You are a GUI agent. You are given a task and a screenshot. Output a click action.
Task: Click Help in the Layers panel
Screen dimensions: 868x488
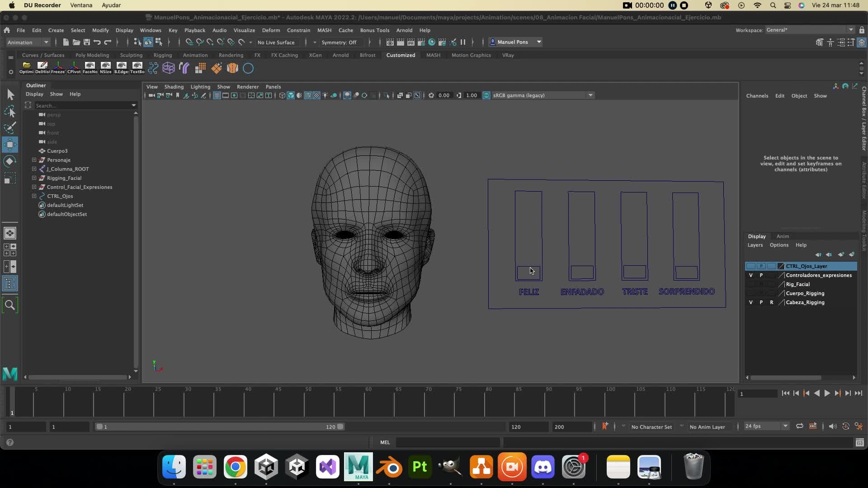pos(801,245)
